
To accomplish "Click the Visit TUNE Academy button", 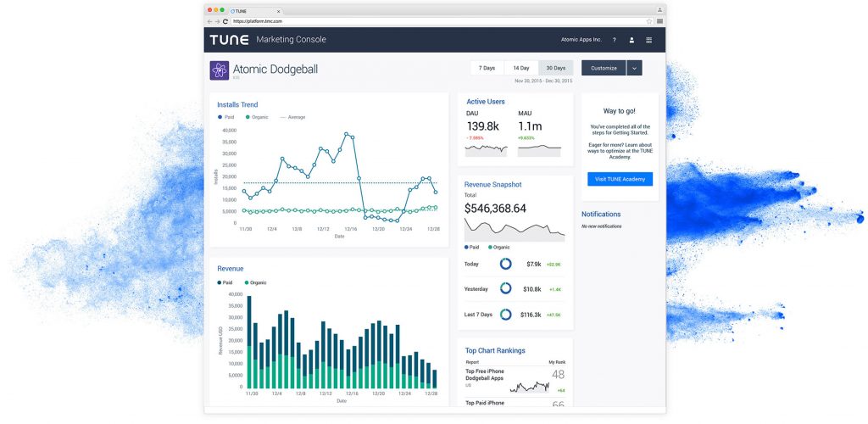I will [x=620, y=179].
